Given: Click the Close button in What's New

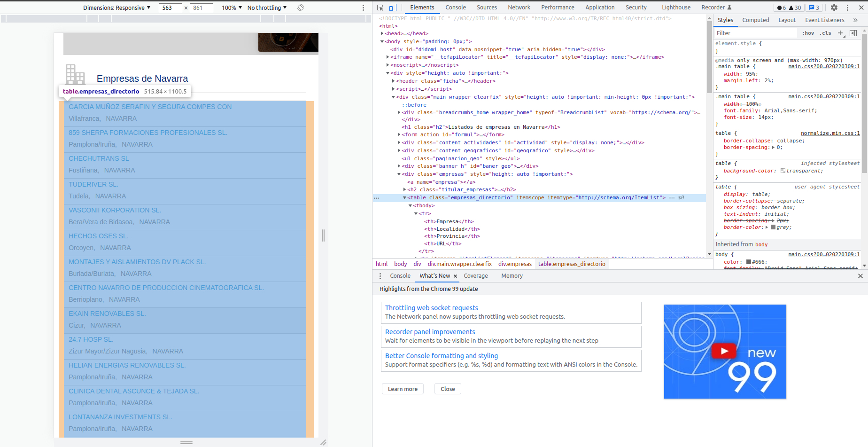Looking at the screenshot, I should tap(448, 389).
